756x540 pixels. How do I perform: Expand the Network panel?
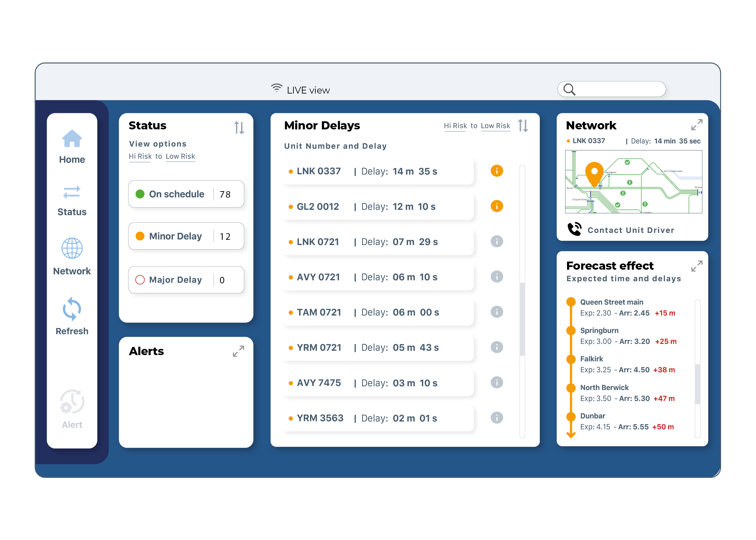pos(696,125)
